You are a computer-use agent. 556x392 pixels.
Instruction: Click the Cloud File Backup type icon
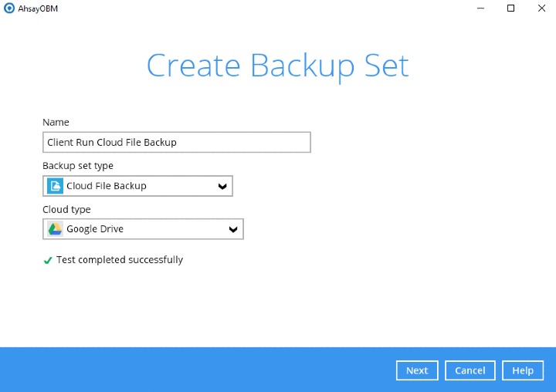coord(55,186)
